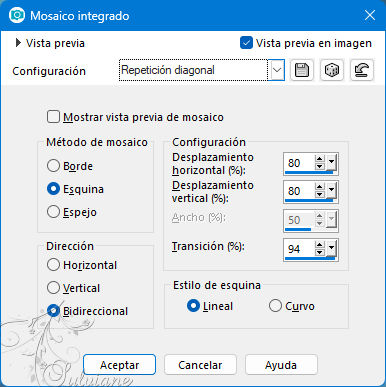
Task: Close the Mosaico integrado dialog
Action: tap(370, 15)
